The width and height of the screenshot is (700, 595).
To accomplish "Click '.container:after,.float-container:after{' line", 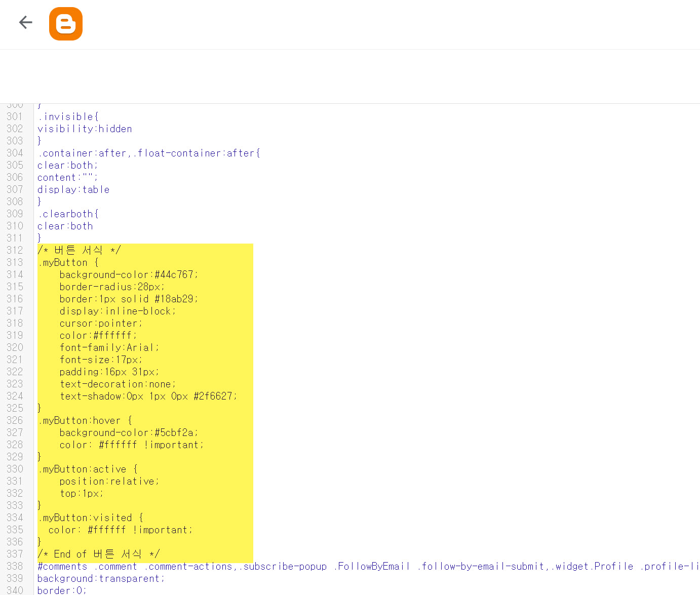I will tap(149, 153).
